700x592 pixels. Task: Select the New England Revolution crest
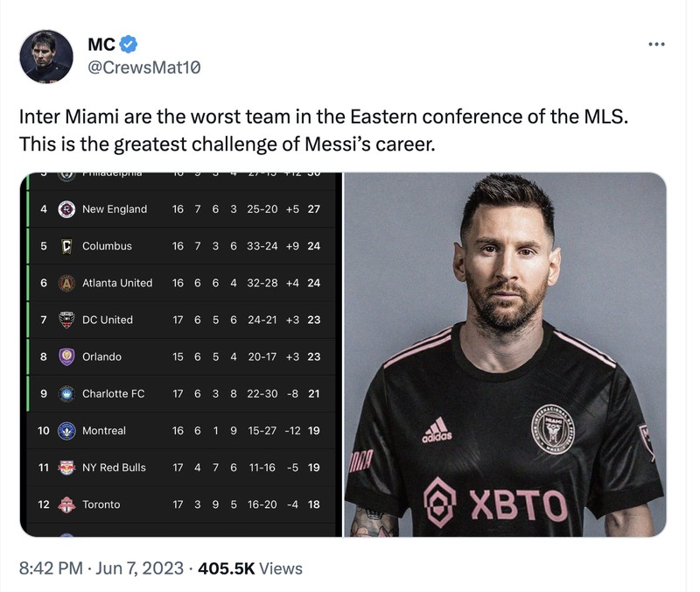tap(65, 209)
